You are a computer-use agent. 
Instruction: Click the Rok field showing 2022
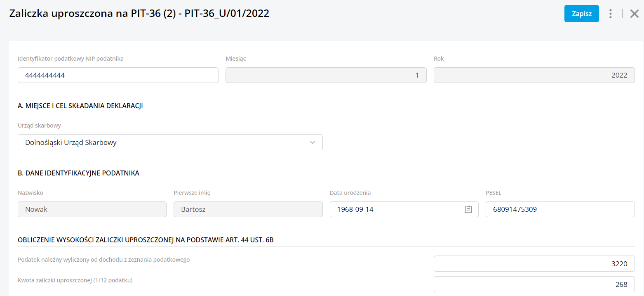pyautogui.click(x=534, y=75)
